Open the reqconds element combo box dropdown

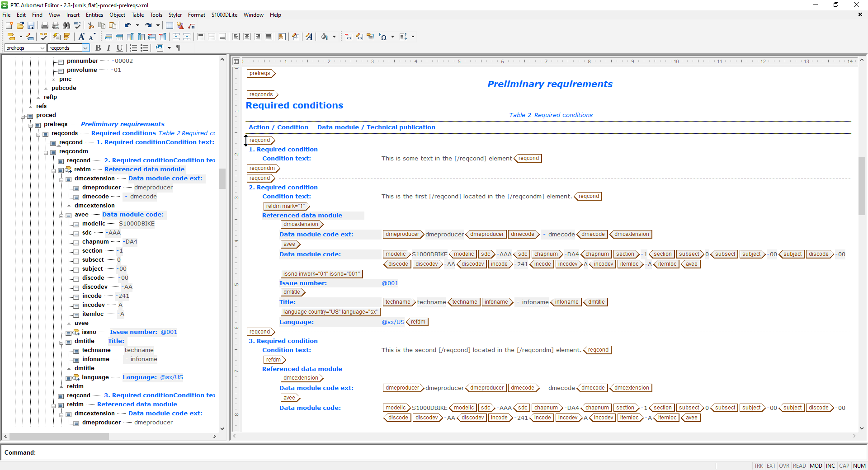coord(85,48)
